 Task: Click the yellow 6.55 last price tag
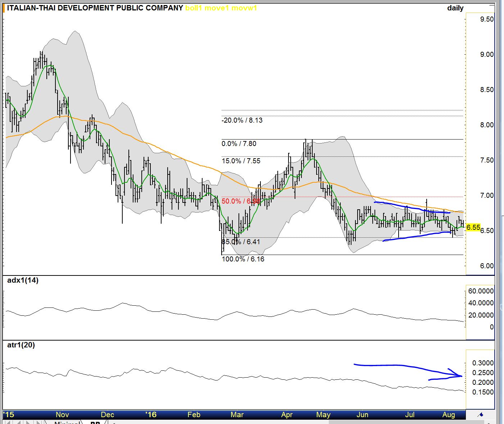473,227
